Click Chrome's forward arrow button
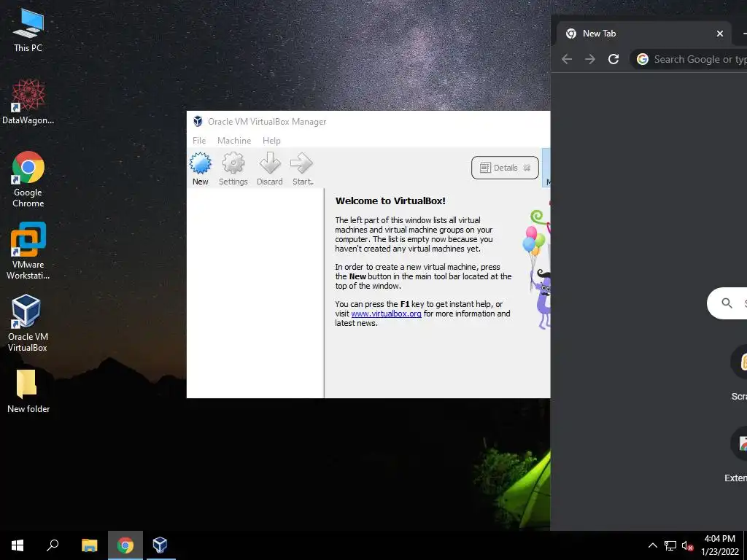The width and height of the screenshot is (747, 560). 589,59
